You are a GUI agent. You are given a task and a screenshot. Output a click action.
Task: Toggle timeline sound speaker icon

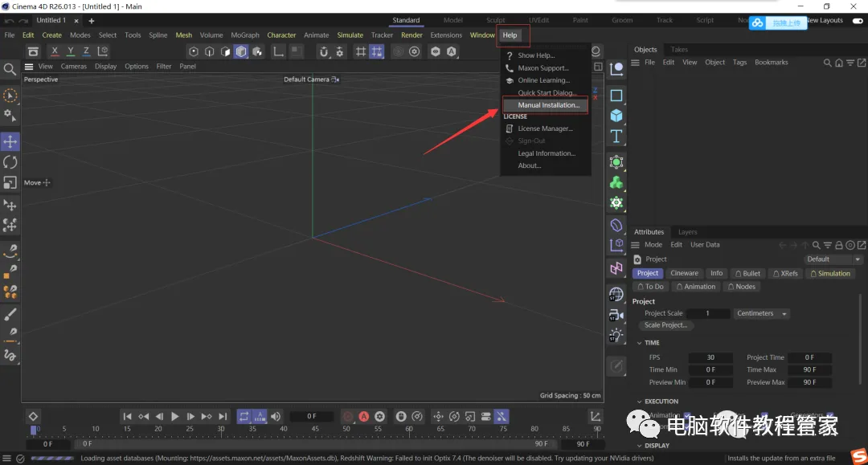coord(276,416)
